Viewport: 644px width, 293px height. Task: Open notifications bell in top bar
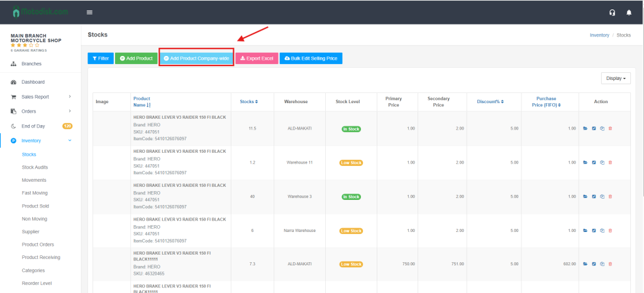pos(629,13)
